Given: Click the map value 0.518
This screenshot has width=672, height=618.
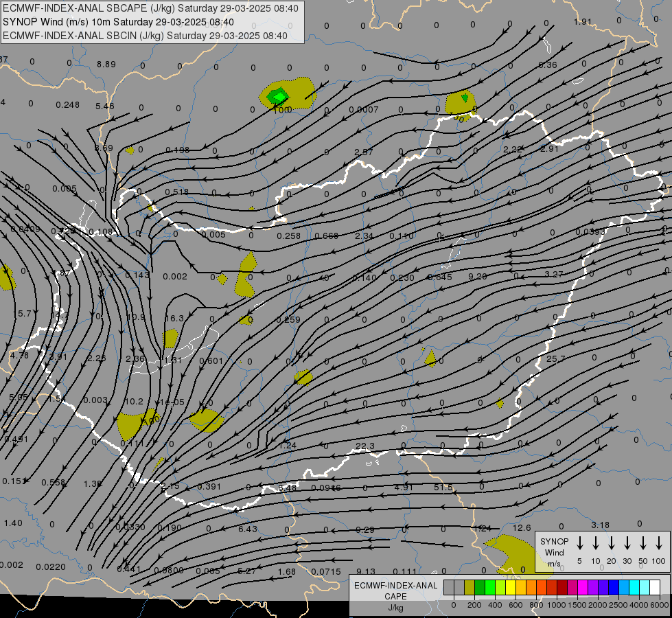Looking at the screenshot, I should [176, 192].
